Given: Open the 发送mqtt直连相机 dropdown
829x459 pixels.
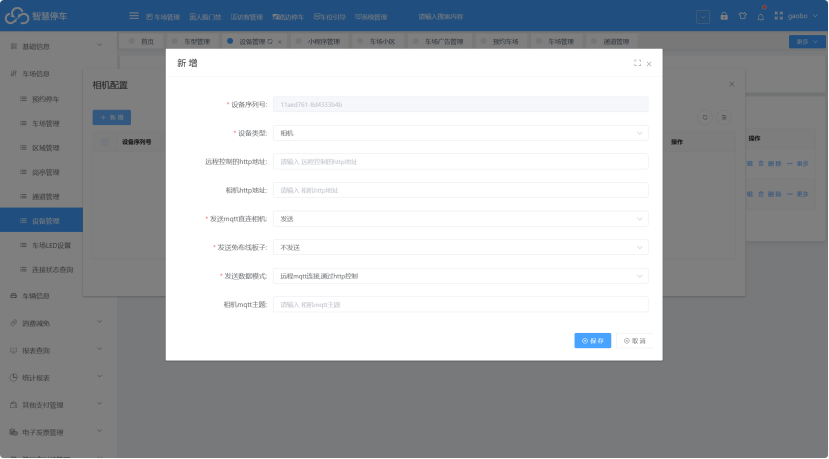Looking at the screenshot, I should pyautogui.click(x=460, y=218).
